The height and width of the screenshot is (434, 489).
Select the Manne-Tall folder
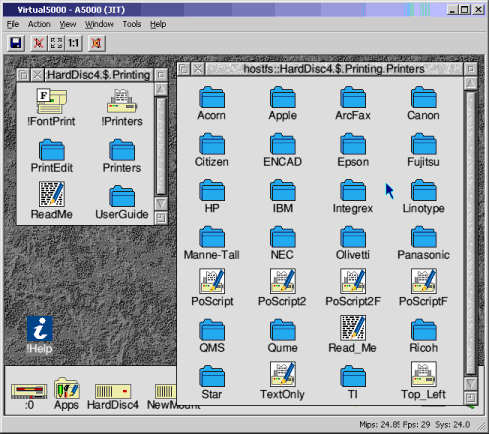pos(212,243)
